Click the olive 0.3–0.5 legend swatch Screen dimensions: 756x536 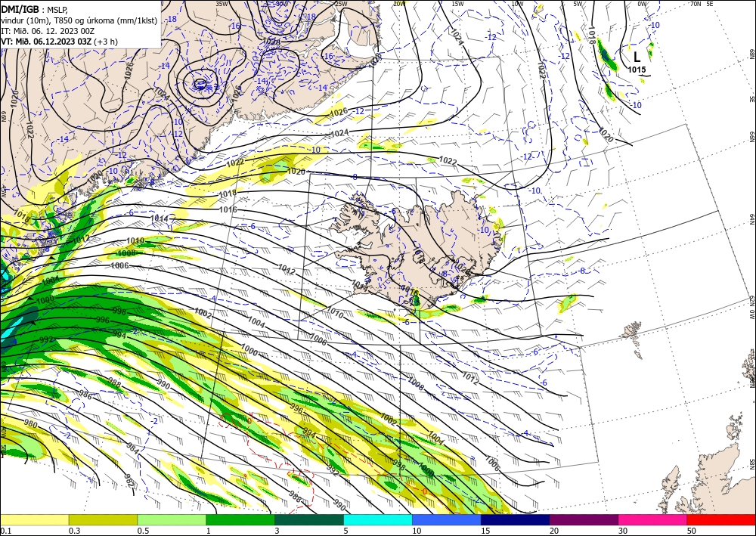103,519
